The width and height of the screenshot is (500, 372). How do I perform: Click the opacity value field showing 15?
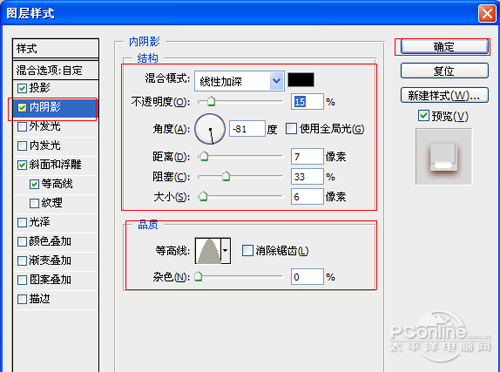[307, 102]
